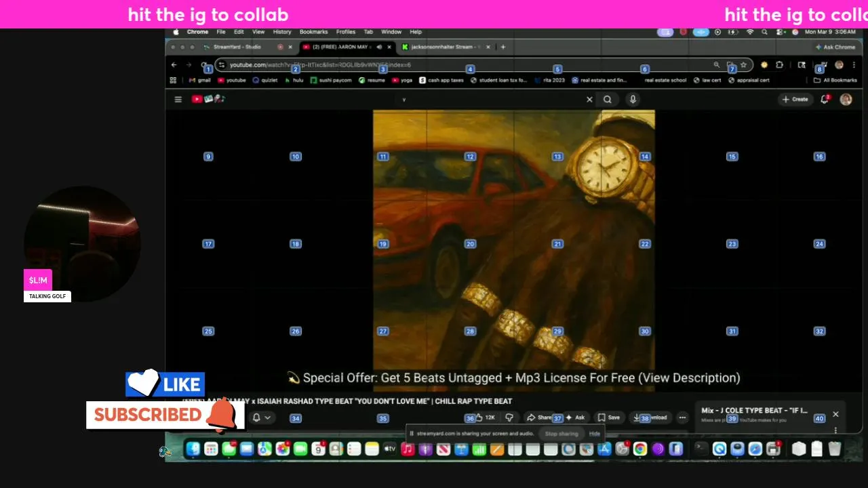Close the AARON MAY YouTube tab
The image size is (868, 488).
389,47
